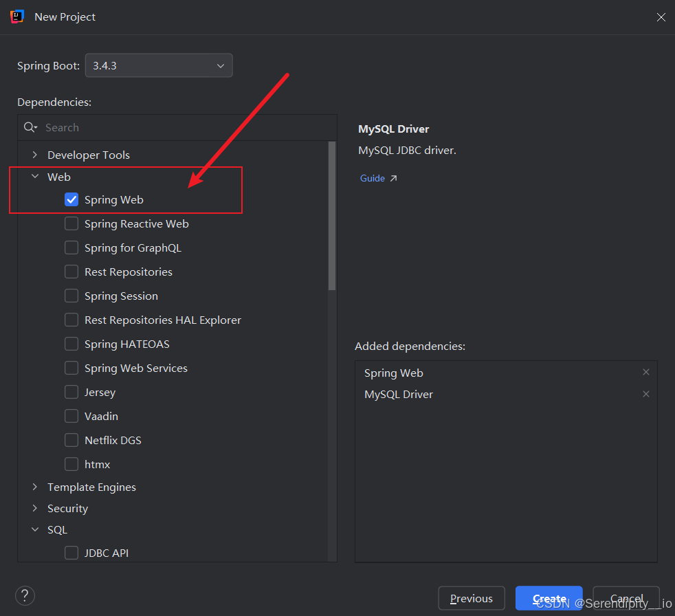Select the Spring Session checkbox

tap(71, 296)
